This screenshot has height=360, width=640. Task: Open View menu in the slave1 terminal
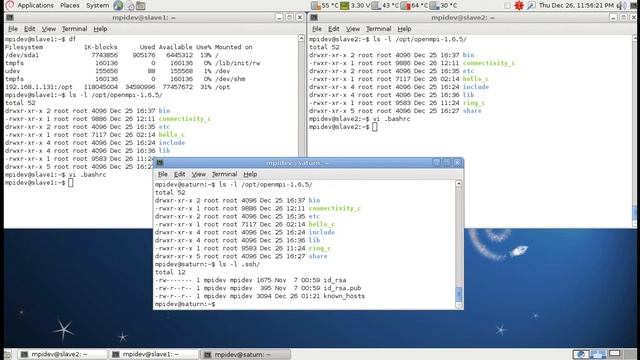(x=49, y=29)
